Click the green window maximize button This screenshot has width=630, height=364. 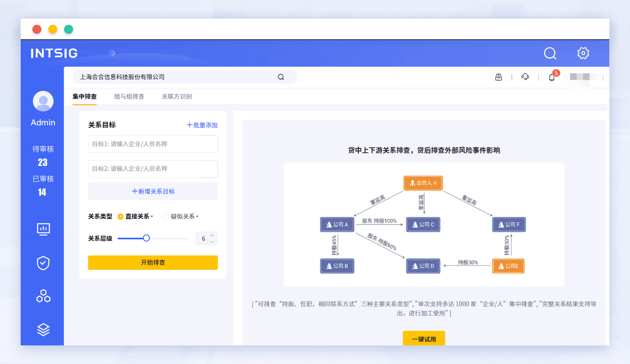pyautogui.click(x=69, y=29)
